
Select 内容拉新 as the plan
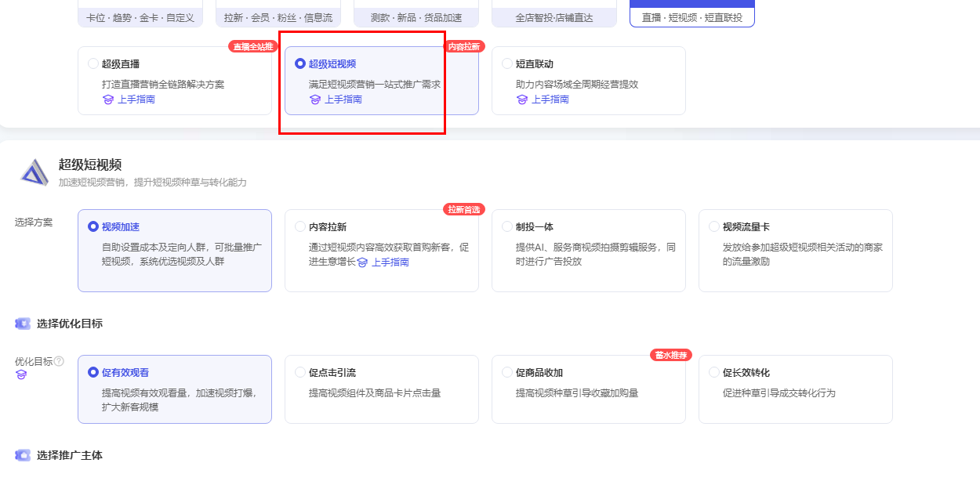(x=301, y=226)
